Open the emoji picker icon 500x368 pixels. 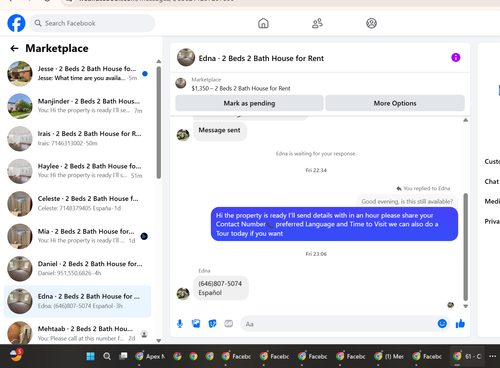[442, 323]
